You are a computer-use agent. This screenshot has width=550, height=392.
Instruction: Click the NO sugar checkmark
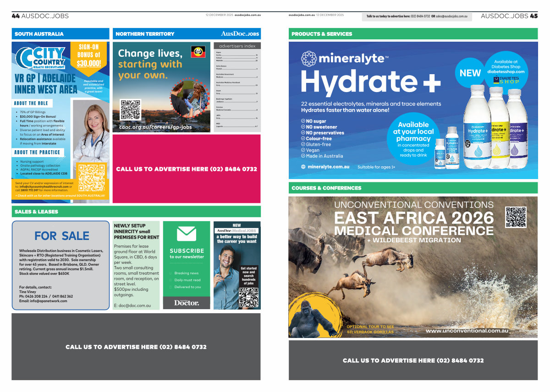point(303,121)
